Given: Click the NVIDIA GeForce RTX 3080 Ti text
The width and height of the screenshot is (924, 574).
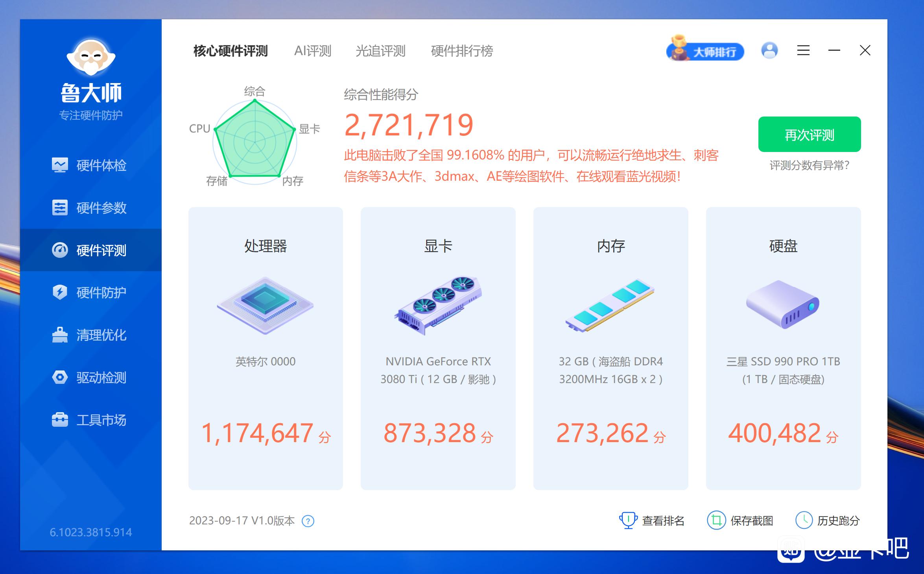Looking at the screenshot, I should (x=438, y=370).
